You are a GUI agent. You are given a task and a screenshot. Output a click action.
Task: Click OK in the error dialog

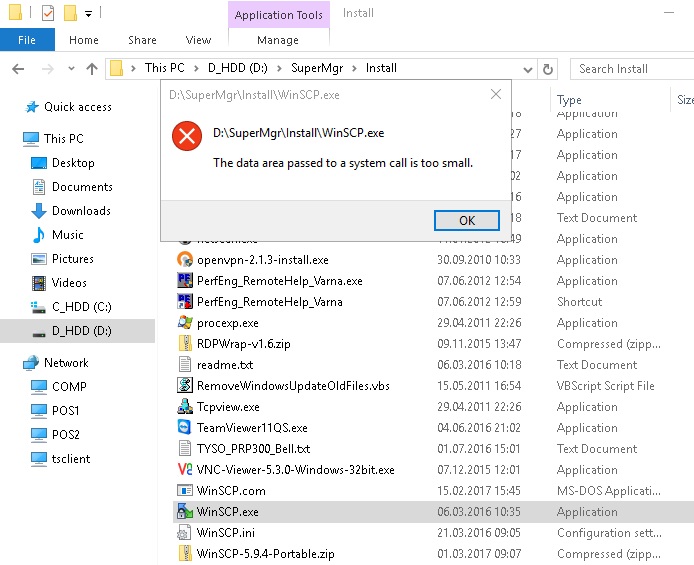tap(466, 220)
